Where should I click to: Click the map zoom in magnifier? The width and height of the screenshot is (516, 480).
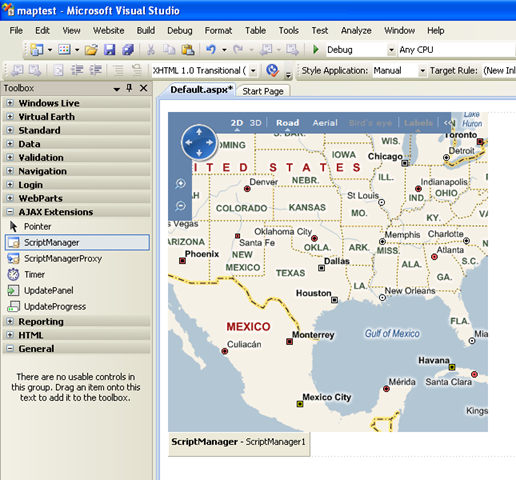[180, 183]
